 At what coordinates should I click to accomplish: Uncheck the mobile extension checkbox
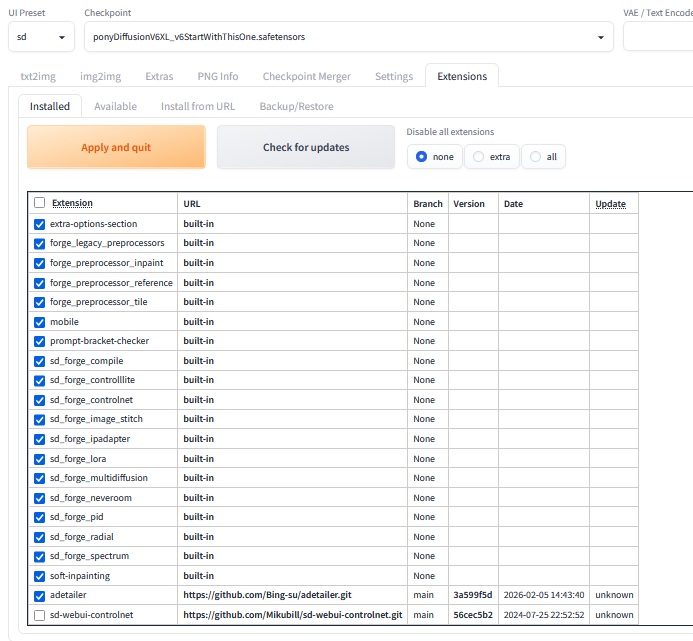pos(39,322)
